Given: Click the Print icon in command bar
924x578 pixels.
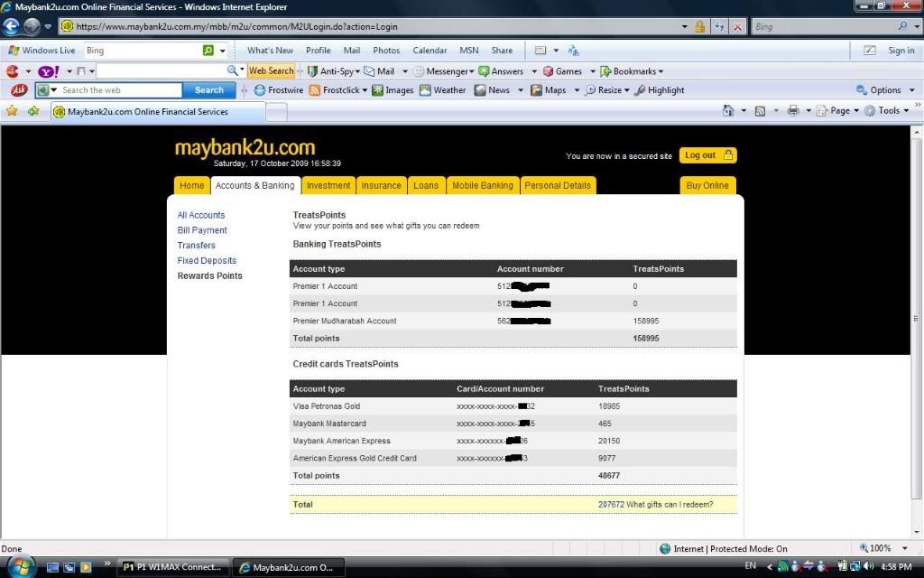Looking at the screenshot, I should [793, 110].
